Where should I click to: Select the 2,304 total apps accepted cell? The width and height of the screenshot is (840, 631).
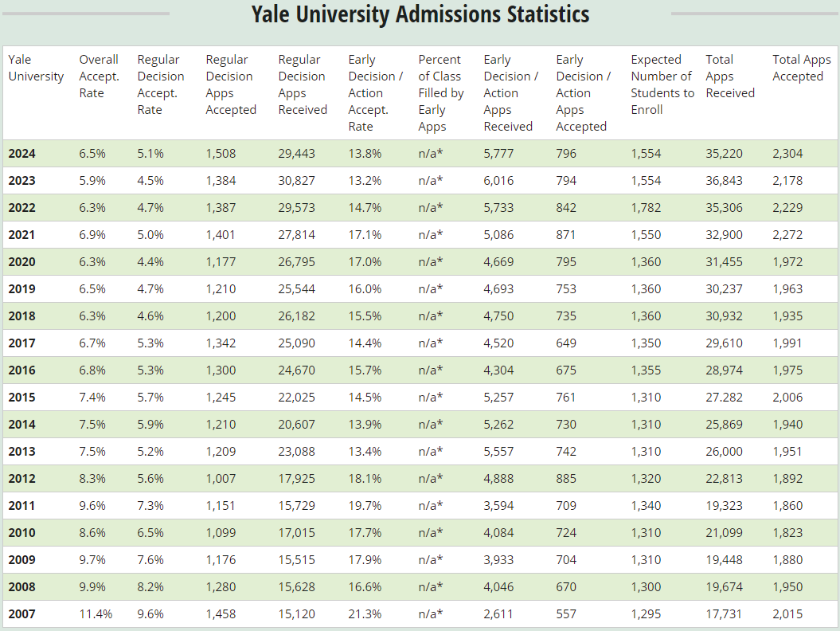pos(787,154)
